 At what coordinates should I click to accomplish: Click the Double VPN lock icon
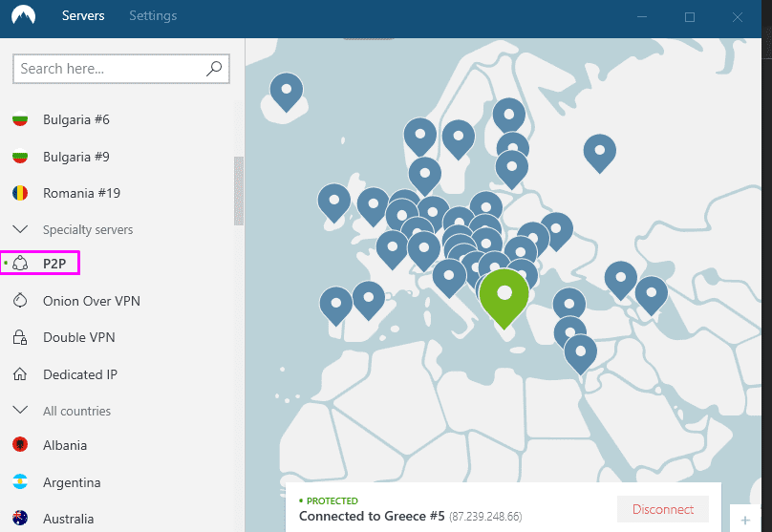coord(20,337)
